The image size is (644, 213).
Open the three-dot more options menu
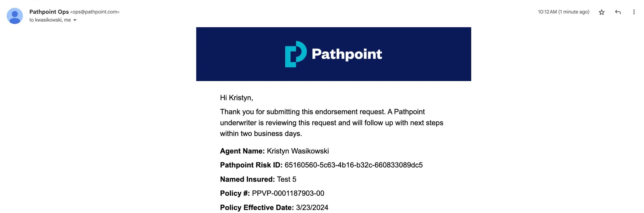[634, 12]
